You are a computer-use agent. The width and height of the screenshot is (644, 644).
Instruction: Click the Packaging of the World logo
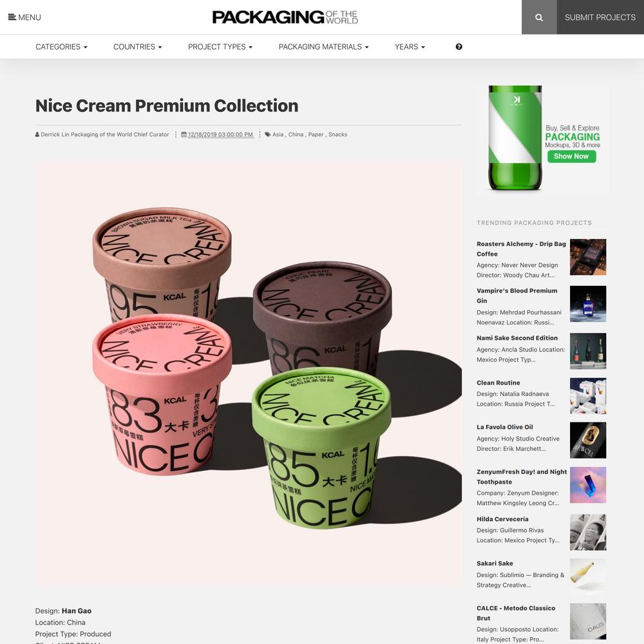(285, 17)
